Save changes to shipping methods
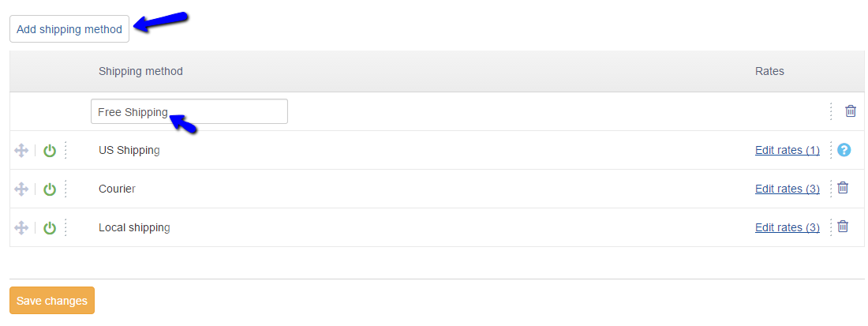 coord(52,301)
